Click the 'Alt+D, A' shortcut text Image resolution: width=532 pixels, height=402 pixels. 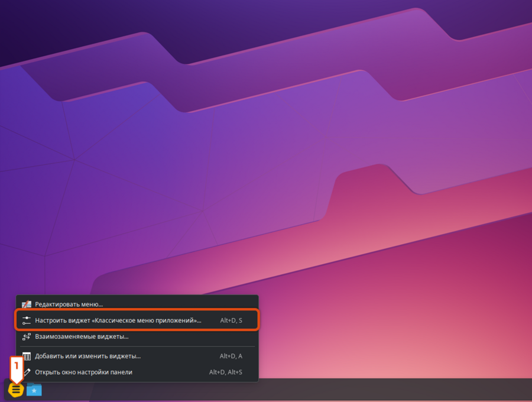(231, 356)
